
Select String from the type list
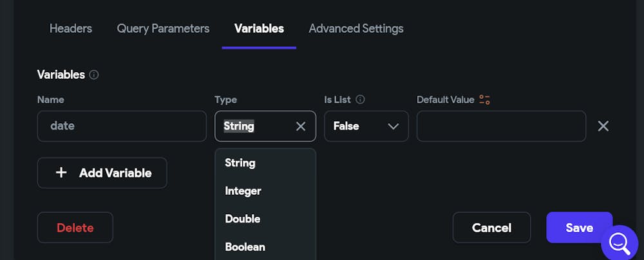pyautogui.click(x=240, y=163)
